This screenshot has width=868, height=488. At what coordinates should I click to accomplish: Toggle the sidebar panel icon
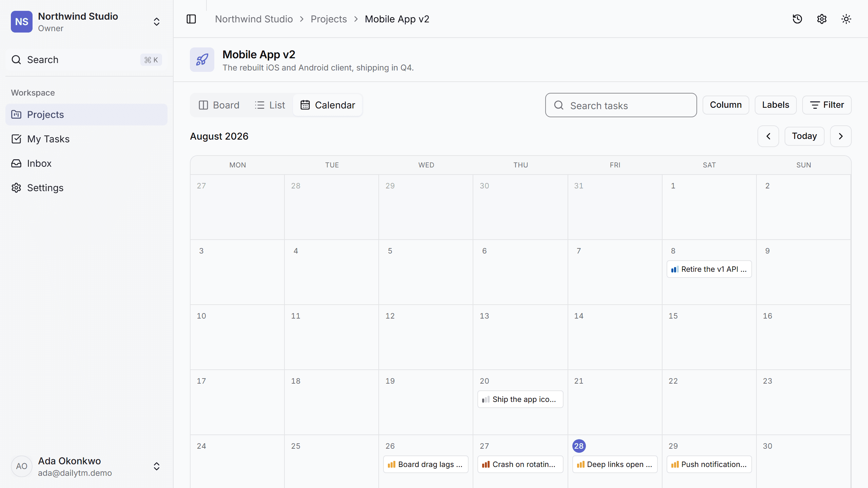point(191,19)
